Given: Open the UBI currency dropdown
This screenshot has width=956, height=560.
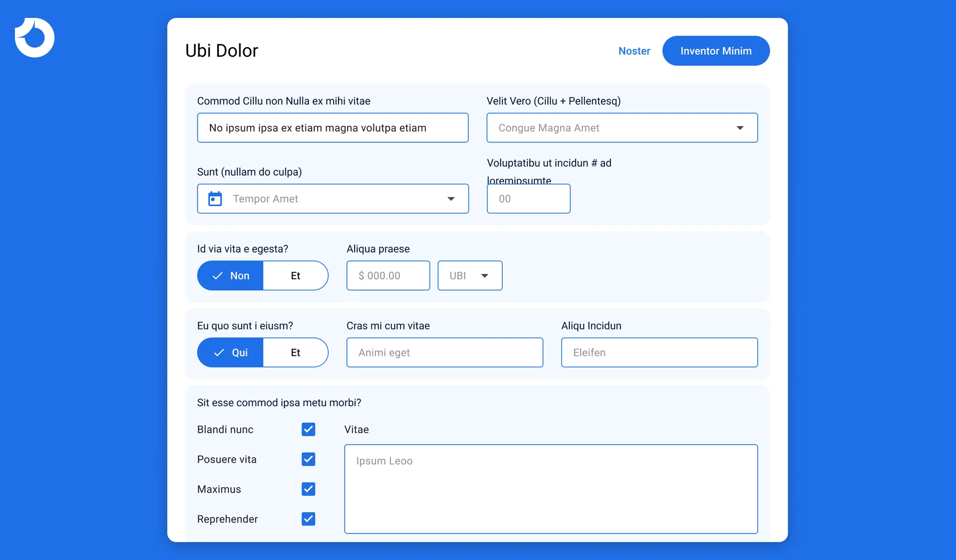Looking at the screenshot, I should click(470, 275).
